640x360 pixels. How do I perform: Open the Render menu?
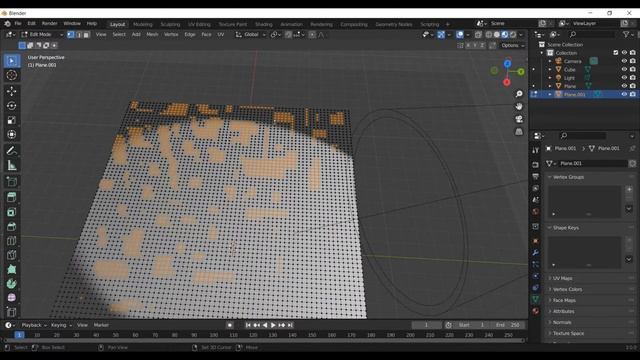coord(49,24)
